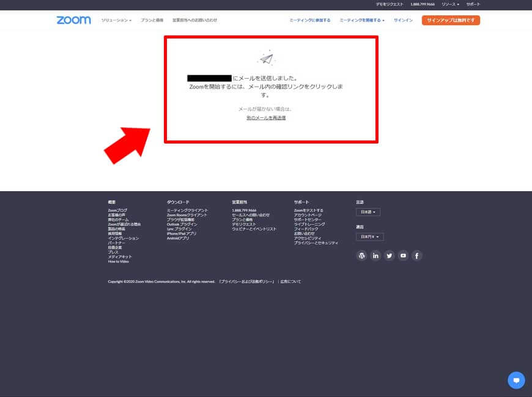The image size is (532, 397).
Task: Open the メディアキット footer link
Action: point(120,257)
